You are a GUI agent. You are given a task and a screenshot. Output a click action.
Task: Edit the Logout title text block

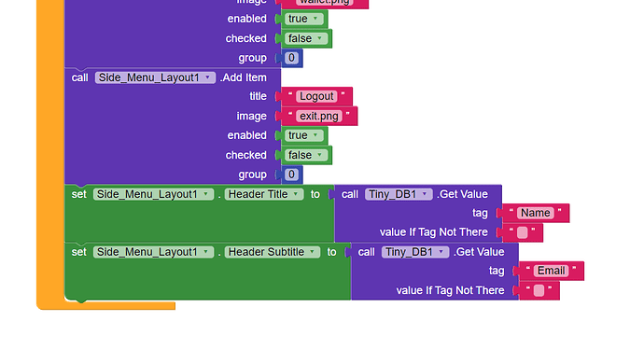tap(316, 96)
